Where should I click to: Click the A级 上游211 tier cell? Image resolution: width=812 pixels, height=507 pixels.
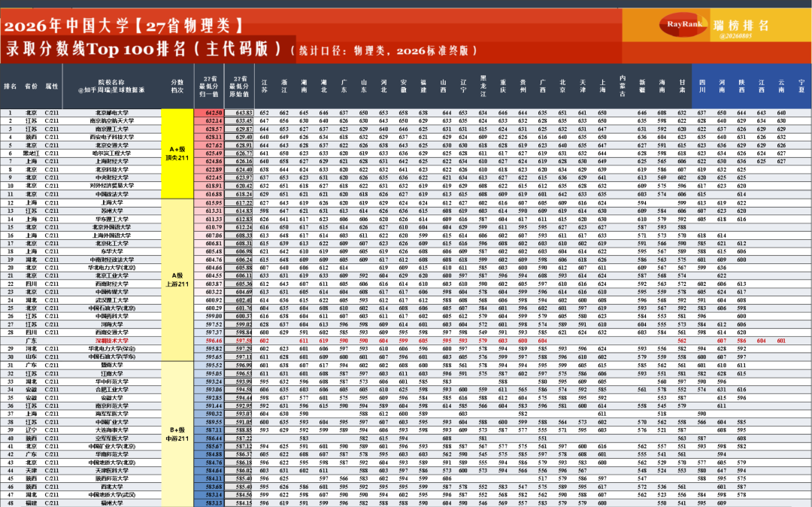[x=177, y=280]
